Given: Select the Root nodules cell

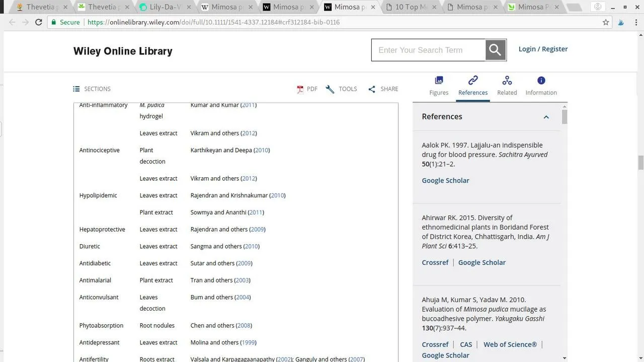Looking at the screenshot, I should tap(157, 325).
